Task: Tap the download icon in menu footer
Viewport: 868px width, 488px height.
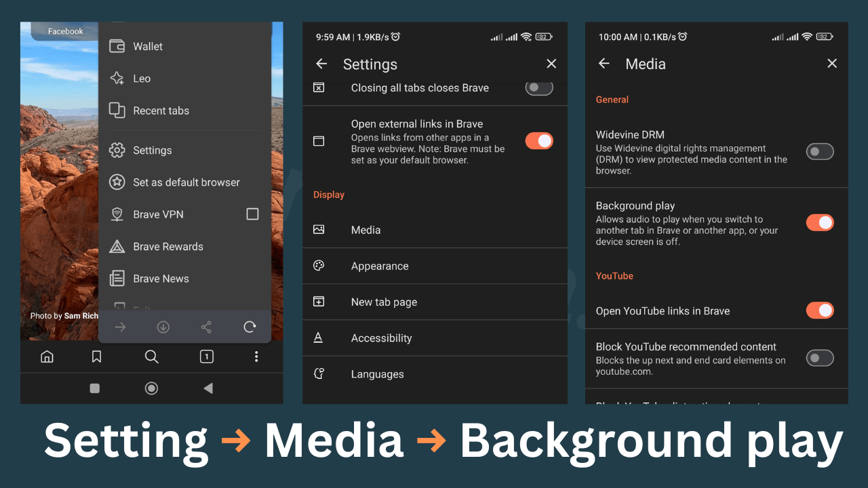Action: click(163, 327)
